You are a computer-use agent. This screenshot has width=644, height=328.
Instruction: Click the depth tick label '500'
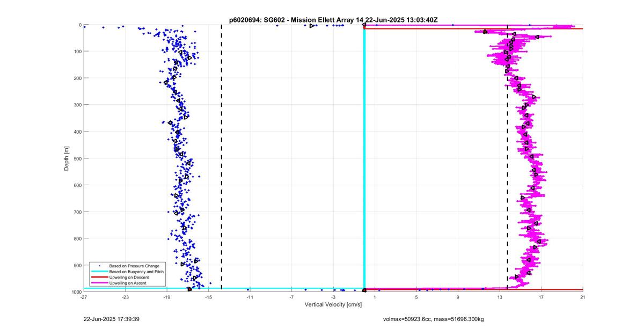point(77,158)
